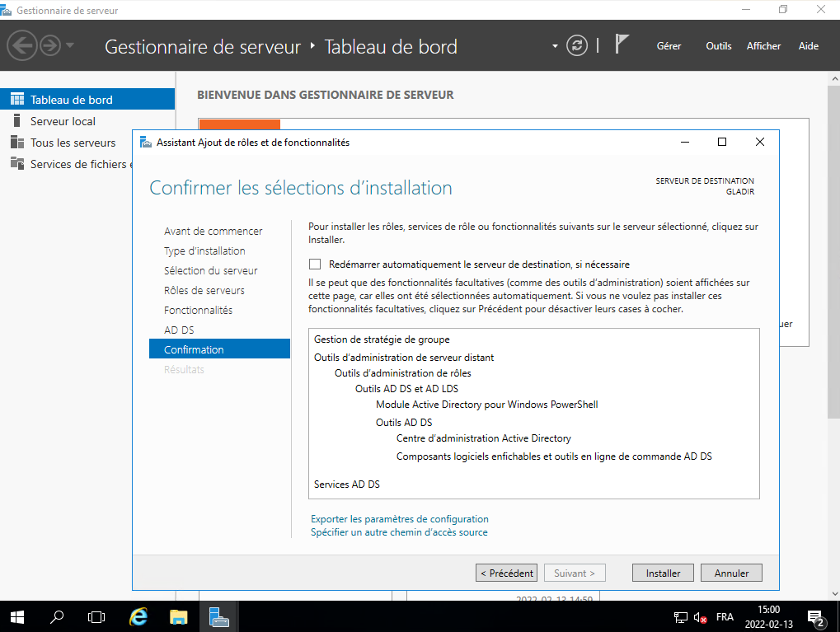Click Outils d'administration de serveur distant entry

pyautogui.click(x=404, y=358)
